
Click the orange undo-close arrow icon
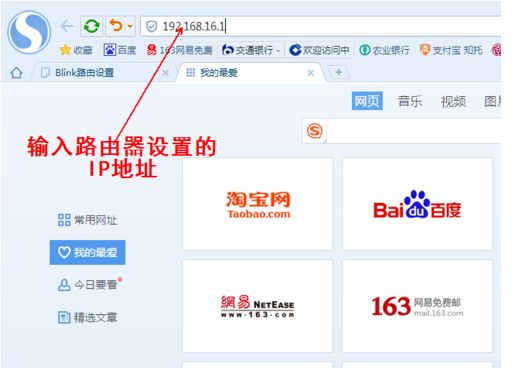point(116,25)
